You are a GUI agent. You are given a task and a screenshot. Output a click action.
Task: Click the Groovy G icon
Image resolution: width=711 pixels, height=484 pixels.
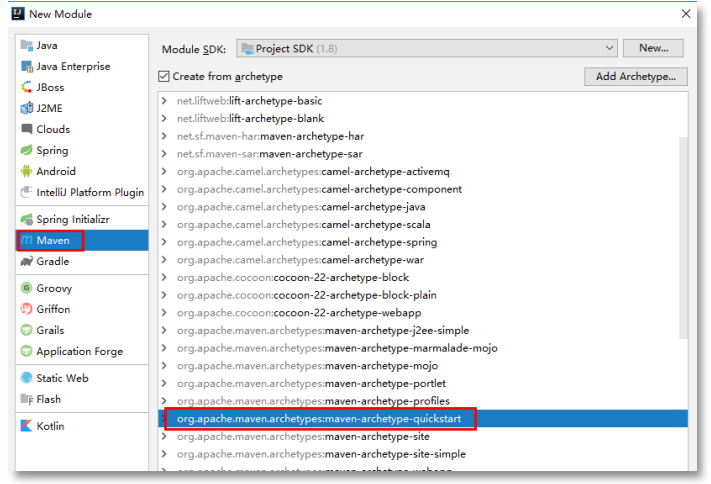pos(27,288)
